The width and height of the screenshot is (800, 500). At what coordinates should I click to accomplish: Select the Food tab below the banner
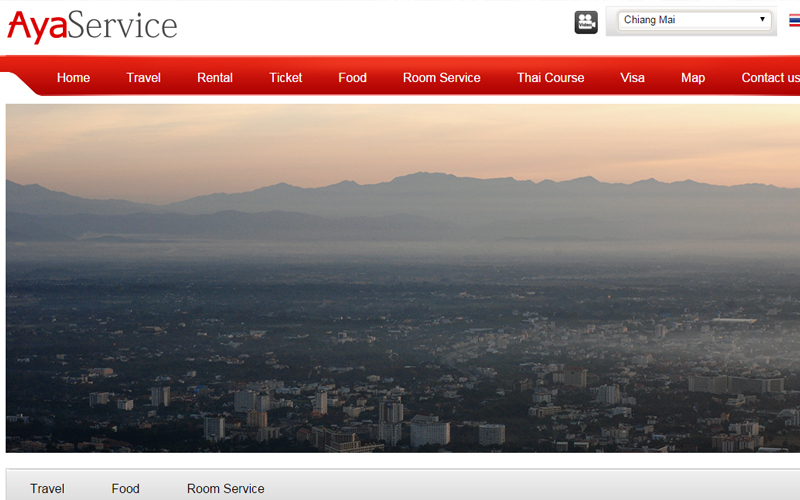[x=125, y=488]
